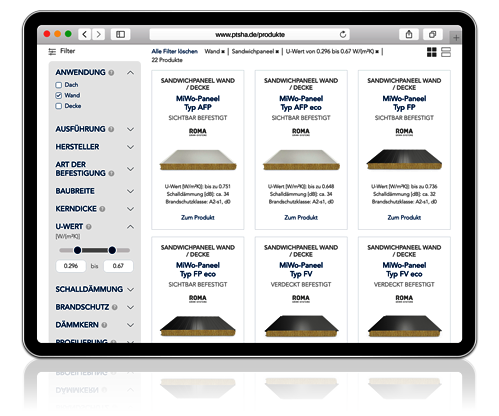The height and width of the screenshot is (416, 499).
Task: Click 'U-Wert [W/(m²K)]: bis zu 0.648' text
Action: (301, 186)
